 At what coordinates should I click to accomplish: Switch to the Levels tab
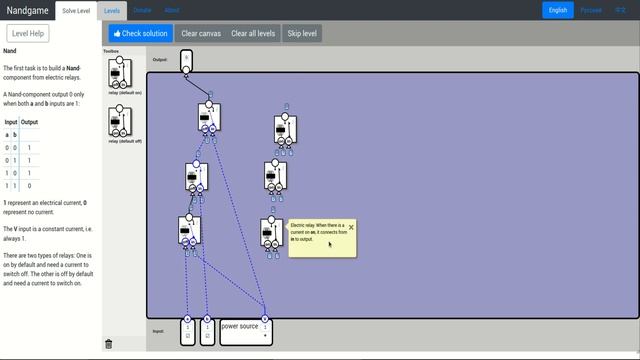pyautogui.click(x=112, y=11)
